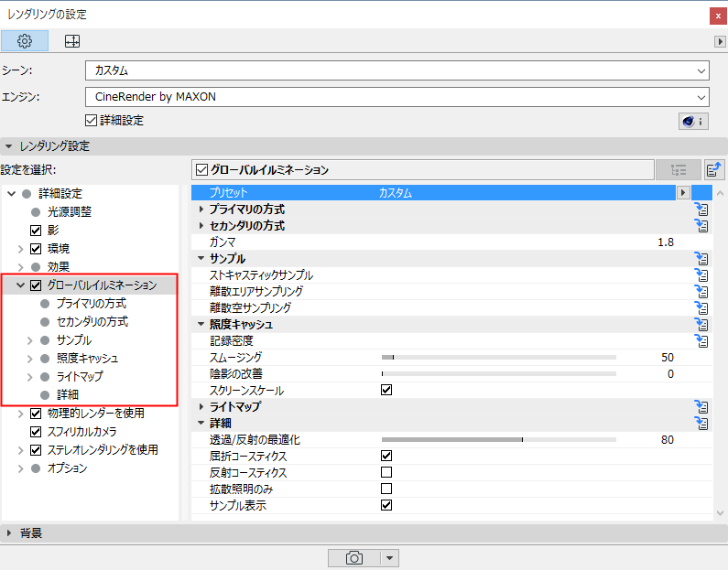The width and height of the screenshot is (728, 570).
Task: Expand the サンプル tree node
Action: [x=29, y=340]
